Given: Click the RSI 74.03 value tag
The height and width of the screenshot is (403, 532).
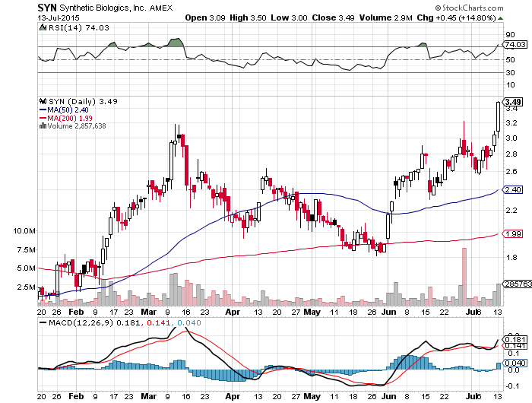Looking at the screenshot, I should point(515,44).
